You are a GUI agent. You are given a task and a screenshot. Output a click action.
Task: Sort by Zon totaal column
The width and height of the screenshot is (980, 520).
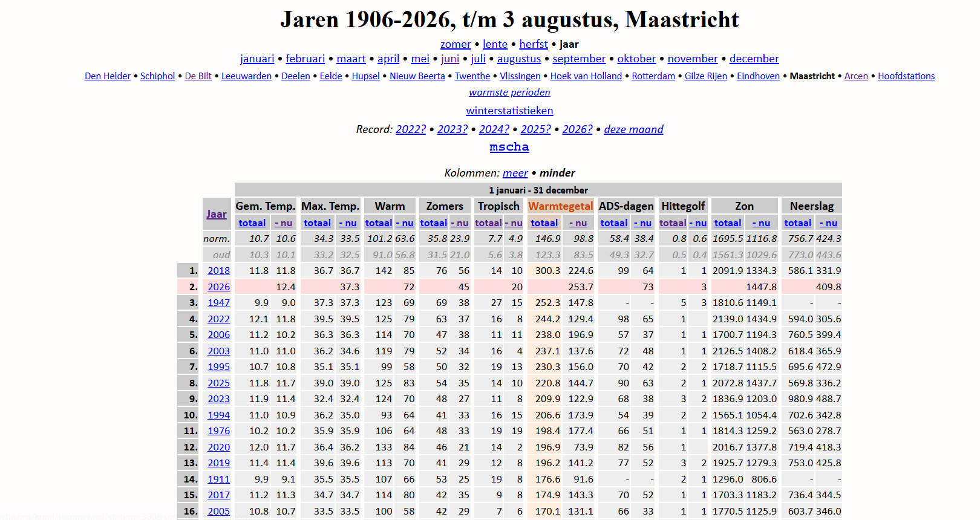(728, 223)
